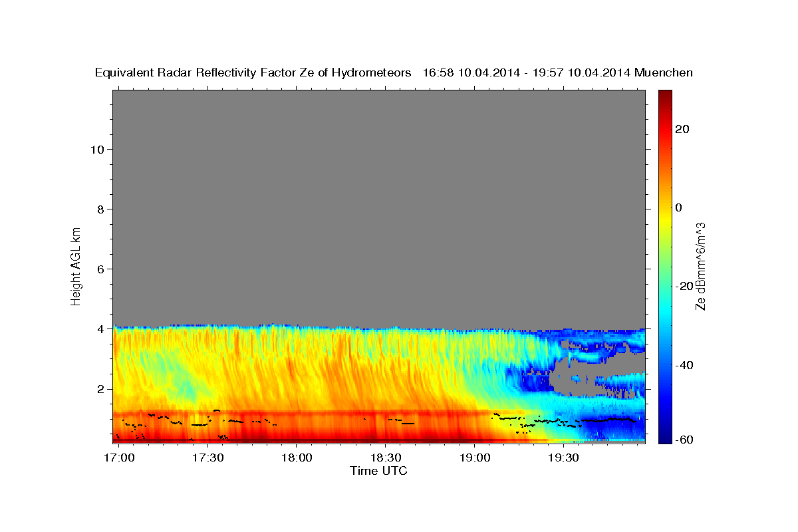Click the '19:30' time tick label

563,458
